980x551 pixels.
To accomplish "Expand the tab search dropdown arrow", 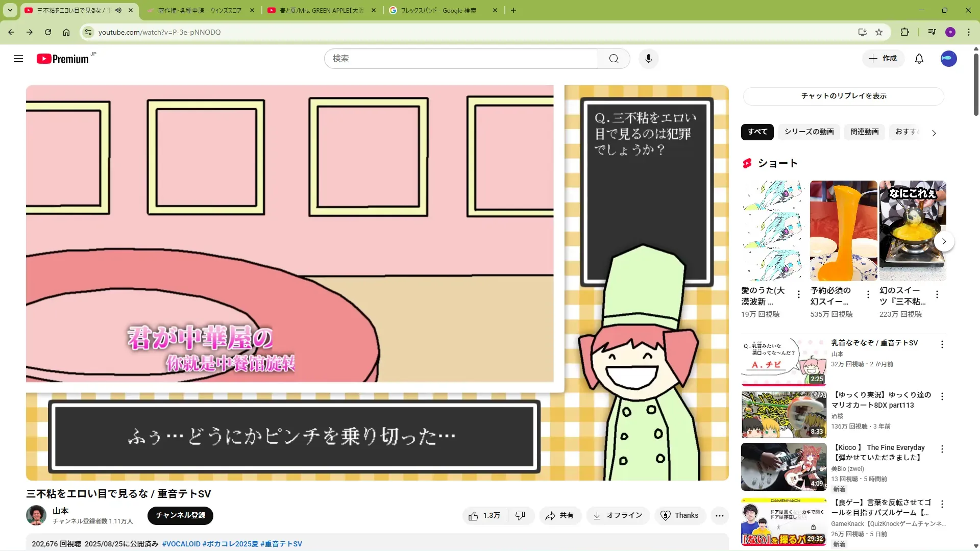I will click(10, 10).
